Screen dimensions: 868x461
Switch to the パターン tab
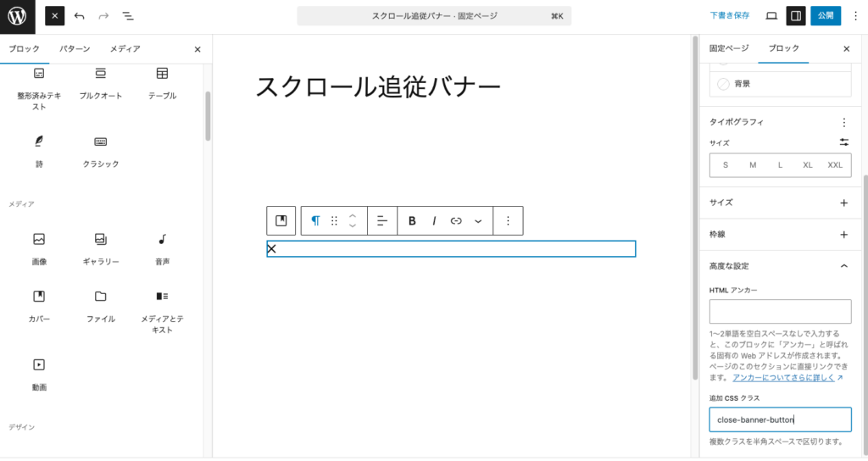[75, 49]
